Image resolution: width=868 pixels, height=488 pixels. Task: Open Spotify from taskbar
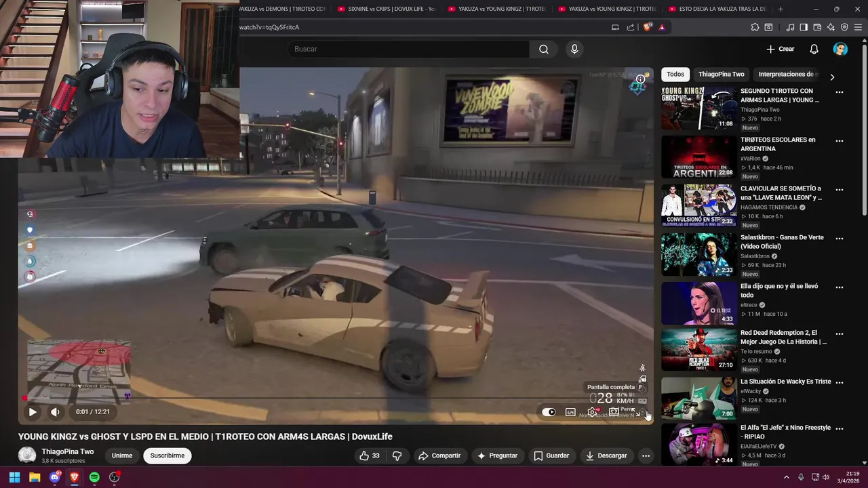94,477
